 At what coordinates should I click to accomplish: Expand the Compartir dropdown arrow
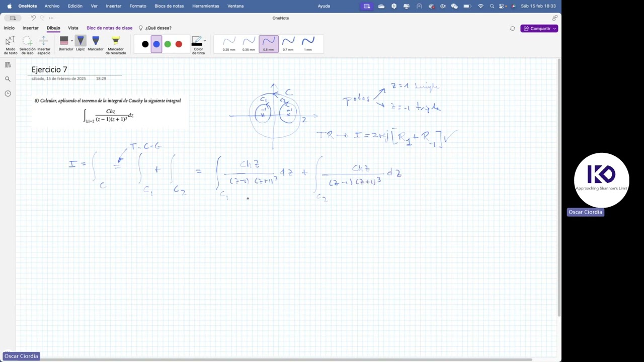coord(554,29)
